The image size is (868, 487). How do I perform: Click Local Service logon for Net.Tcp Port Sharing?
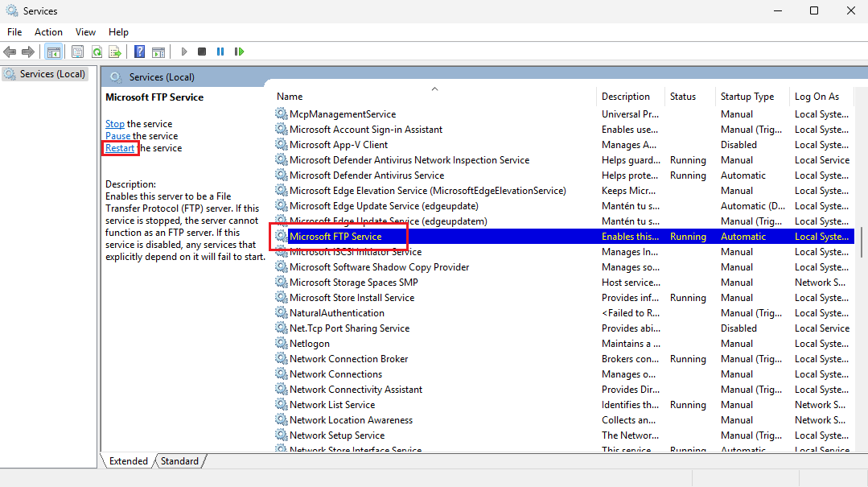[x=822, y=328]
